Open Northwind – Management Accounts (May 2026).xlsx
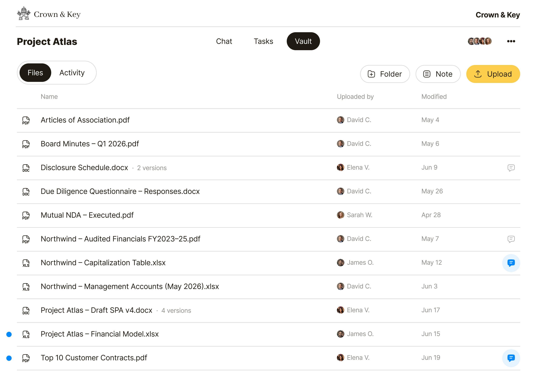 point(130,286)
